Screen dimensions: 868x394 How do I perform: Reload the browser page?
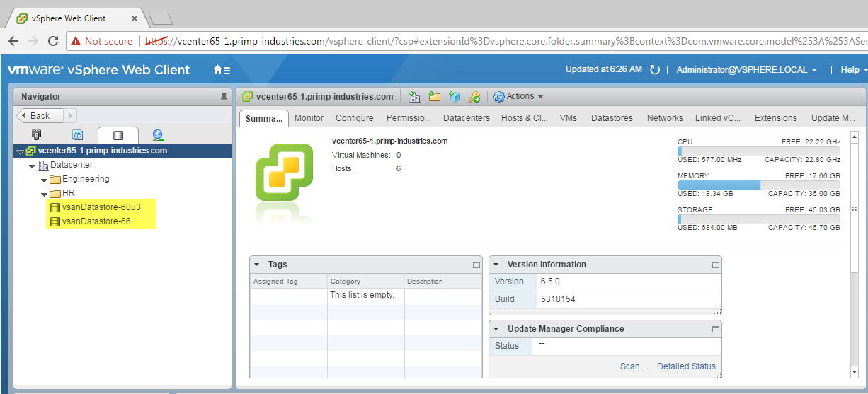coord(52,41)
